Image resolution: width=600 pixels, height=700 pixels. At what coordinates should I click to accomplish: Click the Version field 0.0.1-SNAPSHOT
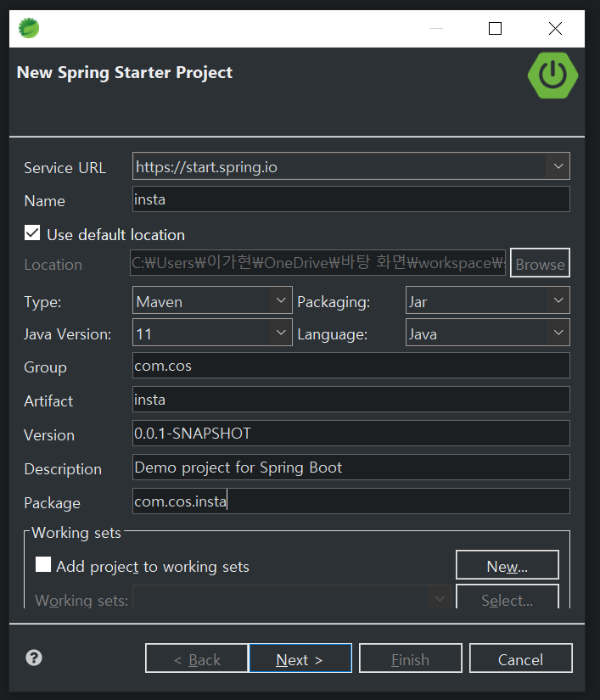click(350, 434)
